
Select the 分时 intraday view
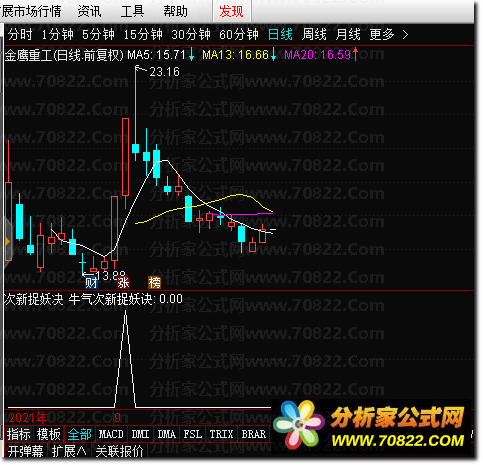(x=20, y=35)
